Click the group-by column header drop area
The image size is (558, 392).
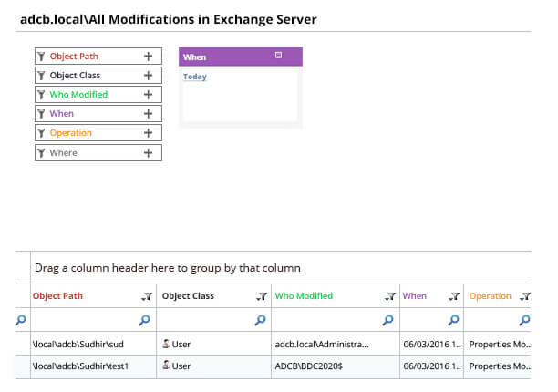coord(281,268)
